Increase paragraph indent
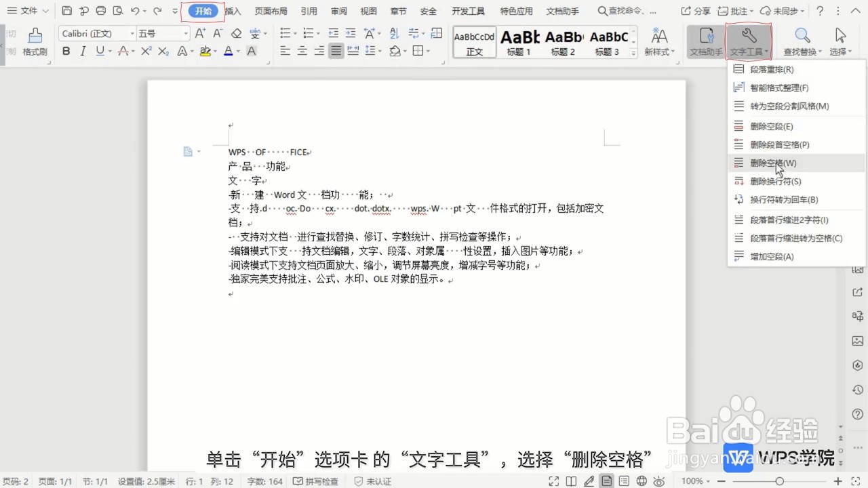This screenshot has height=488, width=868. pyautogui.click(x=351, y=34)
